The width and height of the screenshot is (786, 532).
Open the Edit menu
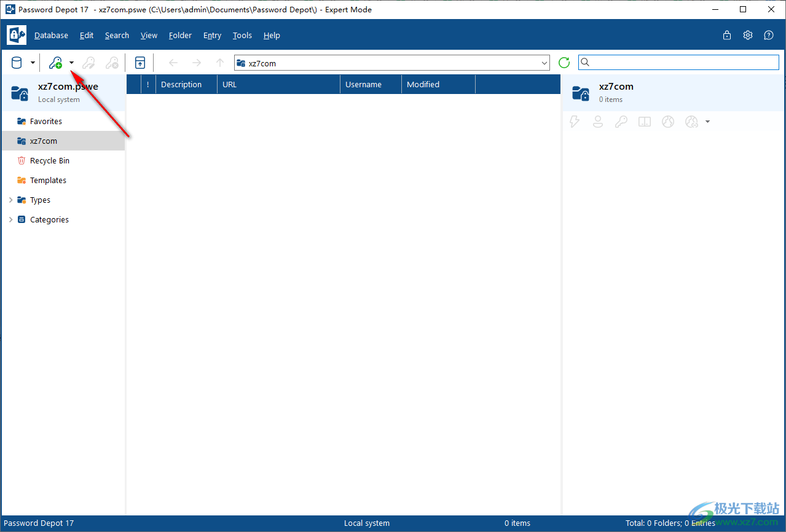pyautogui.click(x=87, y=36)
